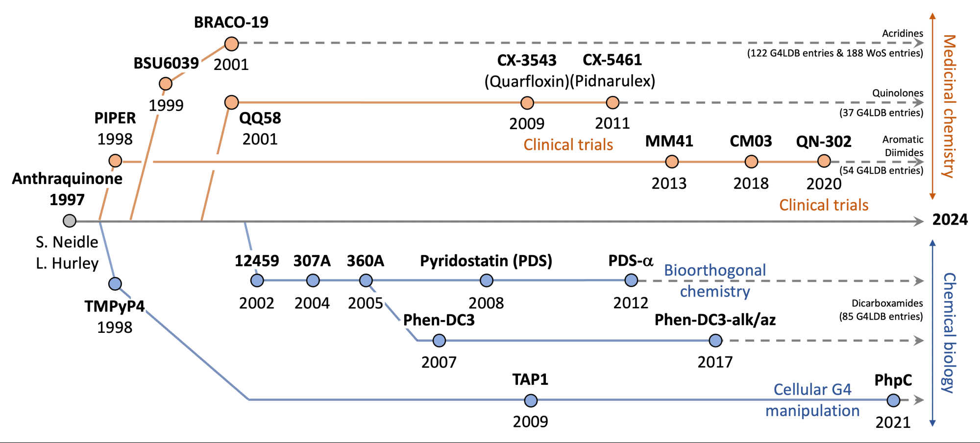Image resolution: width=980 pixels, height=443 pixels.
Task: Click the Pyridostatin (PDS) 2008 marker
Action: point(487,280)
